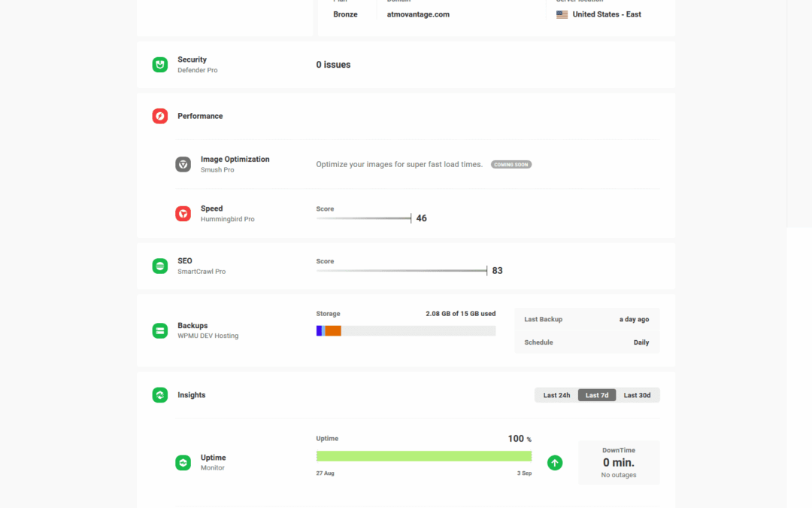The height and width of the screenshot is (508, 812).
Task: Select the Last 7d time range
Action: pyautogui.click(x=597, y=395)
